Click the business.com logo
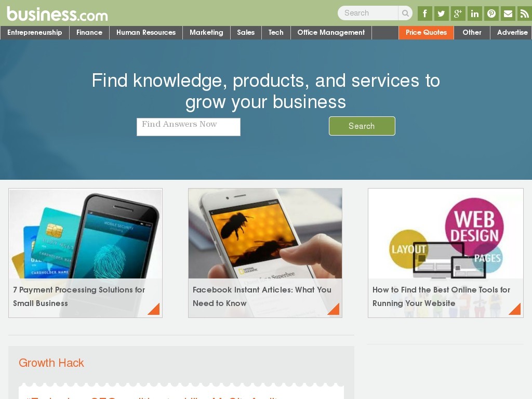Image resolution: width=532 pixels, height=399 pixels. click(x=57, y=14)
